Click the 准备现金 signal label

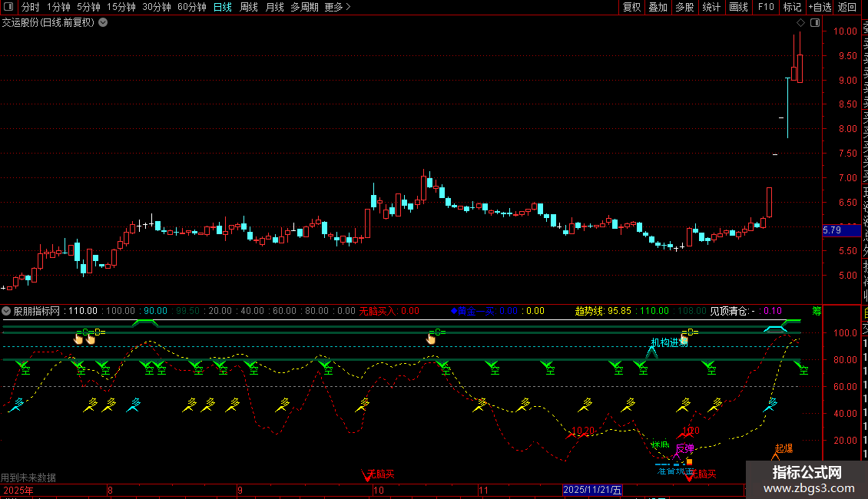[675, 471]
